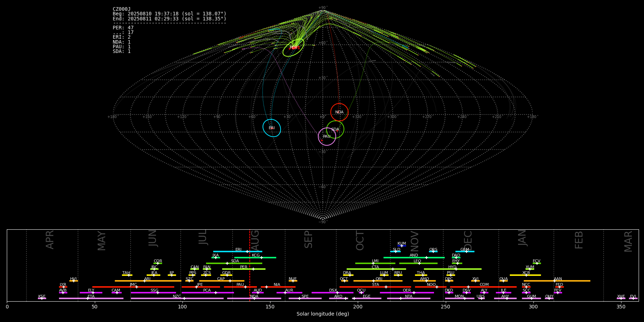Click the EVI shower label in timeline
Screen dimensions: 644x322
[633, 297]
